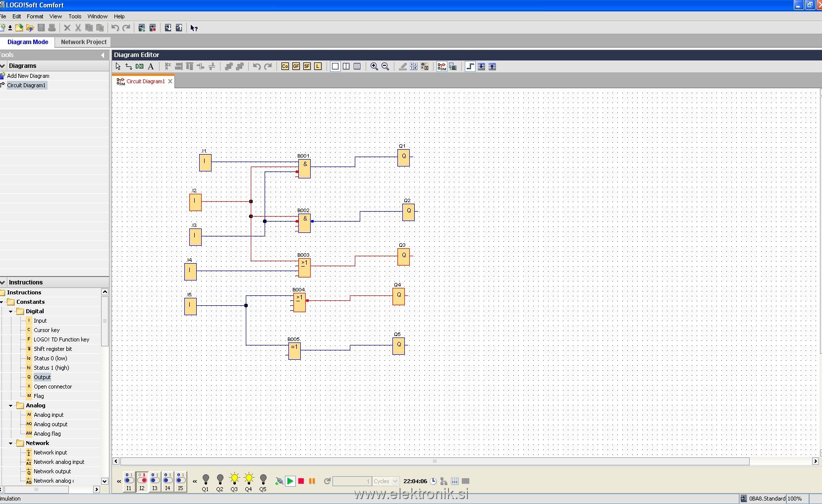Screen dimensions: 822x504
Task: Click the Convert to network project icon
Action: coord(425,66)
